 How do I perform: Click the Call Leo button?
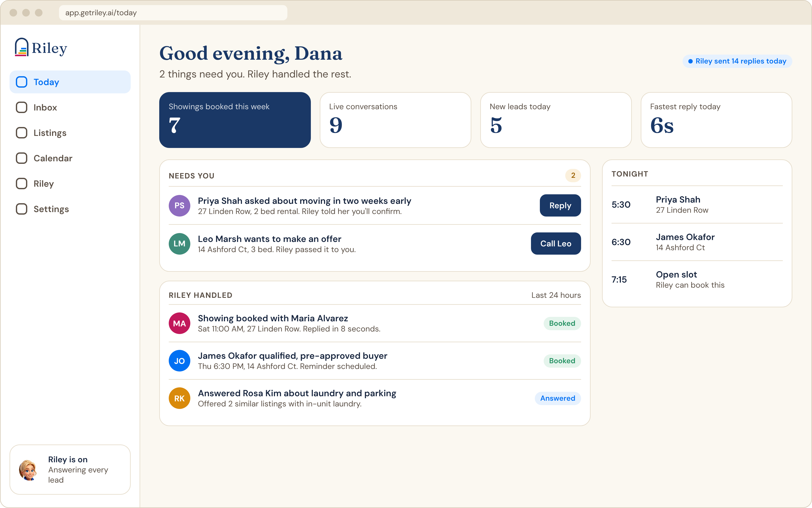pyautogui.click(x=556, y=244)
